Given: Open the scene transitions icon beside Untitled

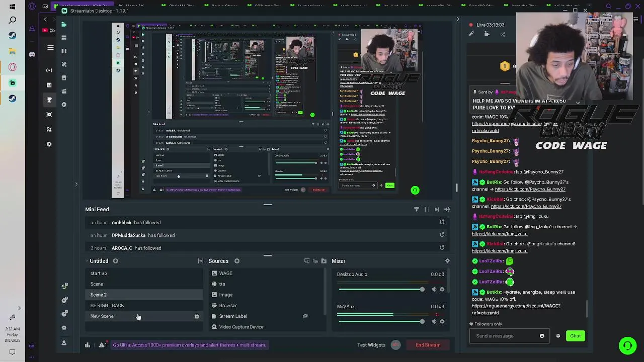Looking at the screenshot, I should [x=201, y=261].
